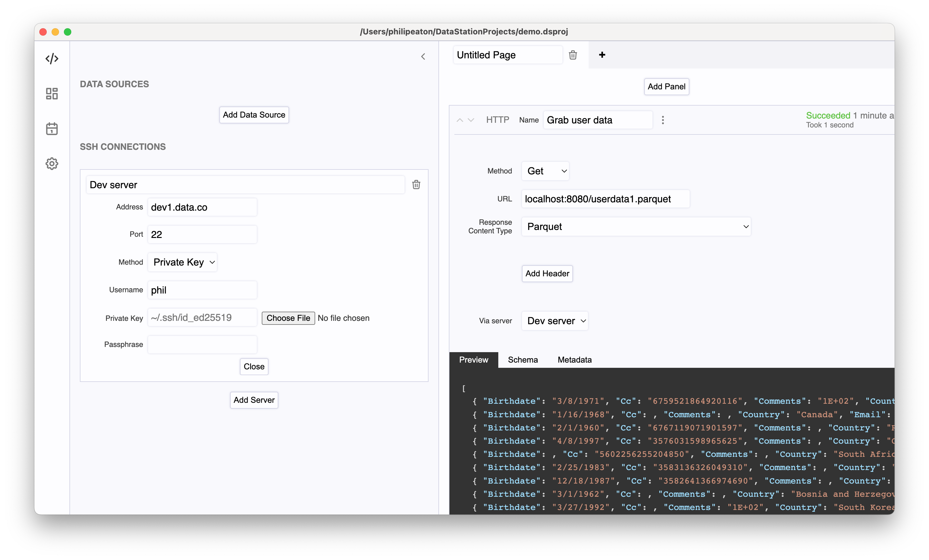The width and height of the screenshot is (929, 560).
Task: Click the three-dot menu icon on HTTP panel
Action: coord(663,120)
